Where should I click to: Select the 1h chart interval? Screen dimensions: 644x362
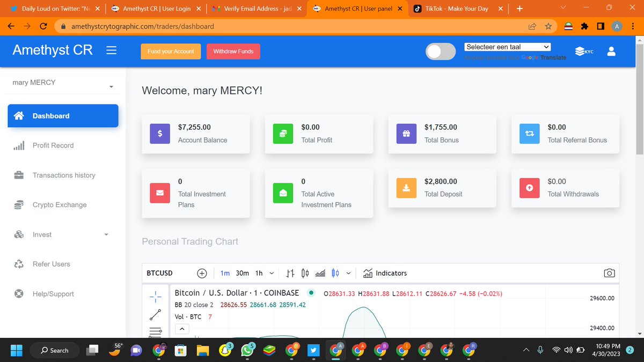[x=259, y=273]
